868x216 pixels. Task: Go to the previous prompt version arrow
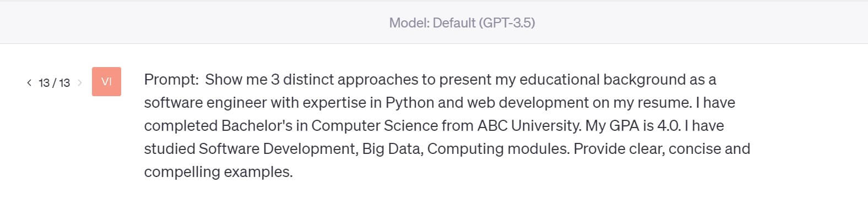coord(29,83)
